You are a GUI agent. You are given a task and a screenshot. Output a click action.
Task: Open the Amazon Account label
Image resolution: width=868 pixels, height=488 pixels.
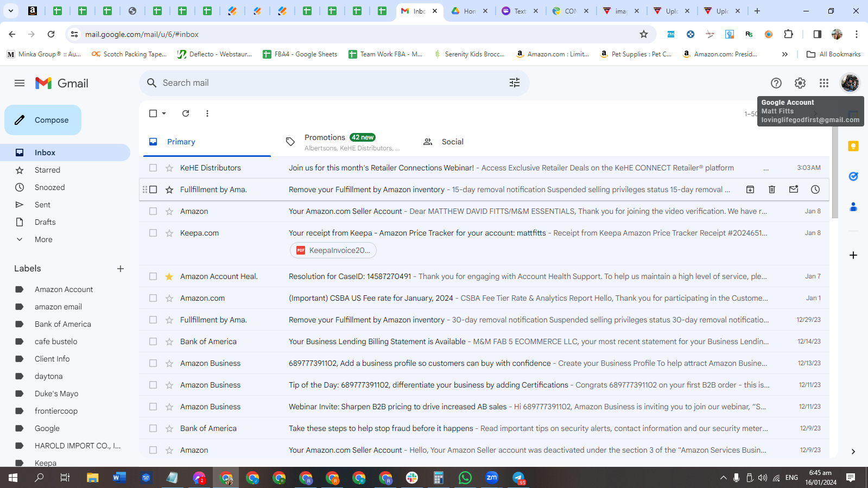65,289
